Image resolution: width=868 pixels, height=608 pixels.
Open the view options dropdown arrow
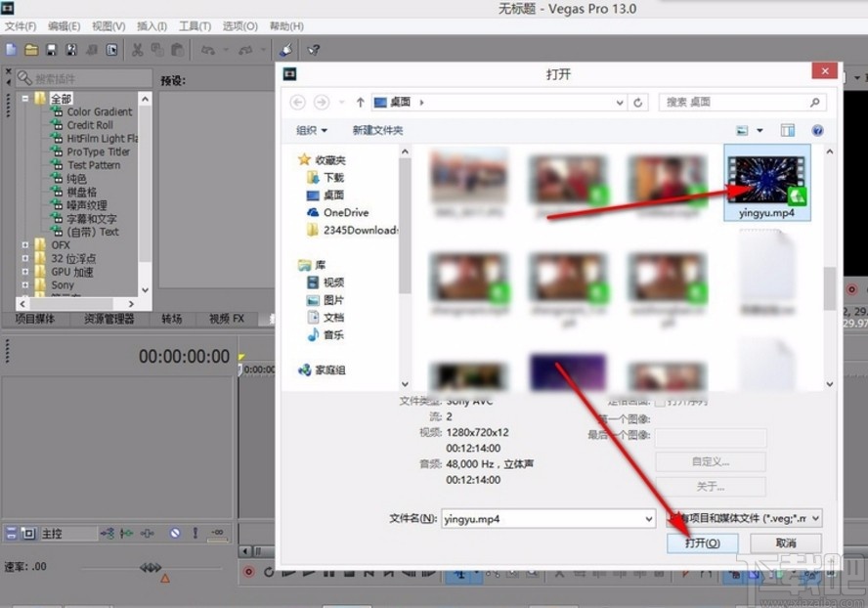coord(759,131)
